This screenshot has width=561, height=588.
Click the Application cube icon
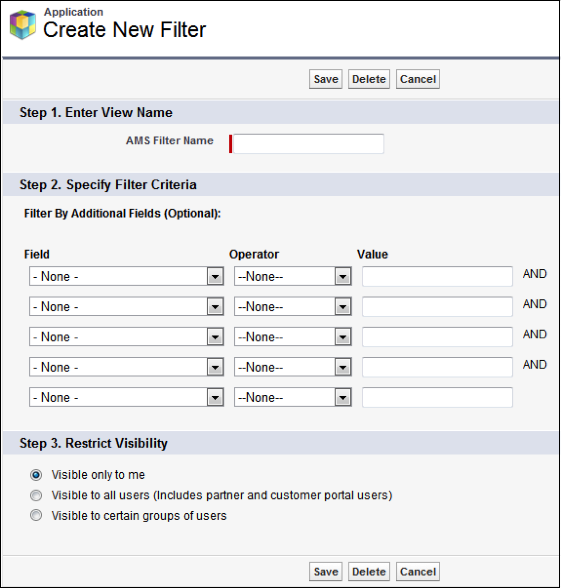(x=23, y=25)
